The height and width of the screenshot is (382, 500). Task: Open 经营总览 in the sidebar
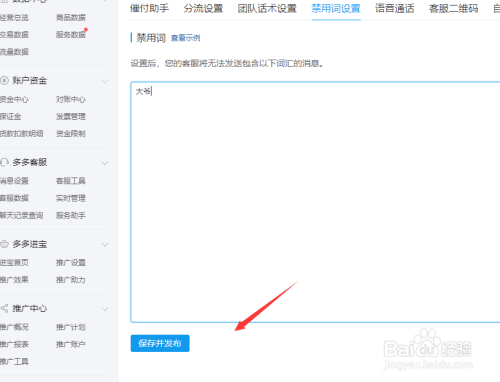(14, 17)
